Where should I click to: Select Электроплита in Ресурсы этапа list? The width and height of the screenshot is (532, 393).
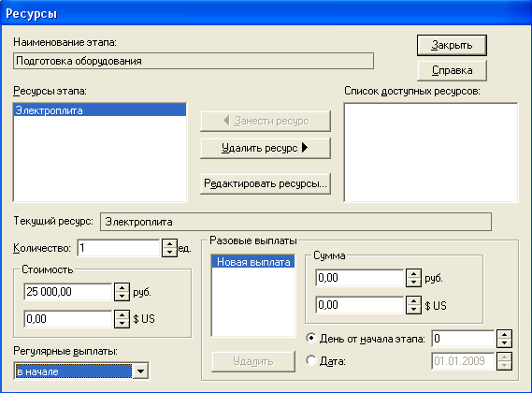click(x=100, y=110)
